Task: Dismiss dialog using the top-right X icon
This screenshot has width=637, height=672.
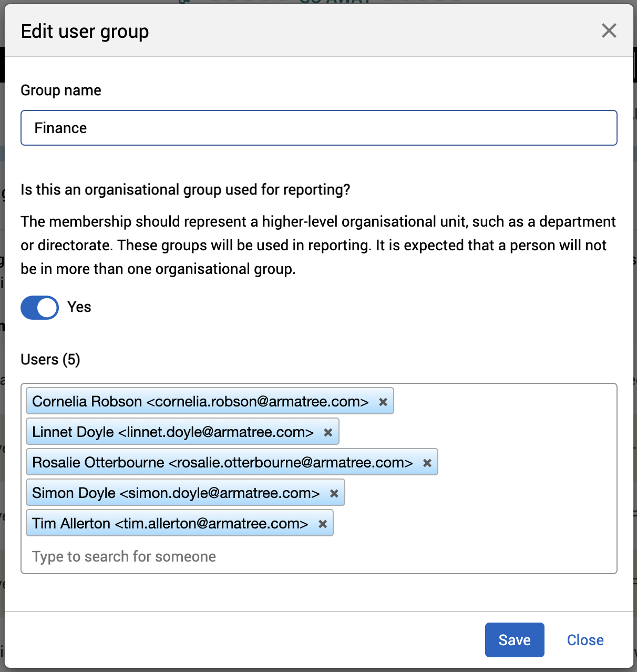Action: pyautogui.click(x=609, y=31)
